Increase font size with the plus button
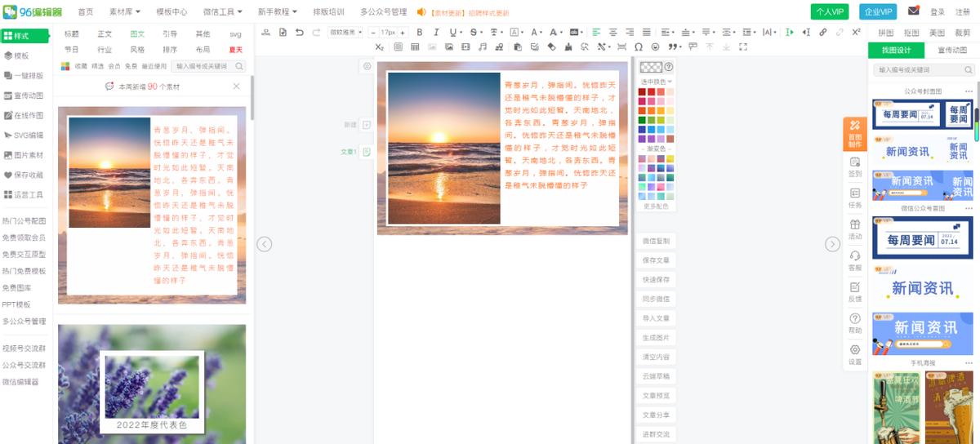 [402, 33]
